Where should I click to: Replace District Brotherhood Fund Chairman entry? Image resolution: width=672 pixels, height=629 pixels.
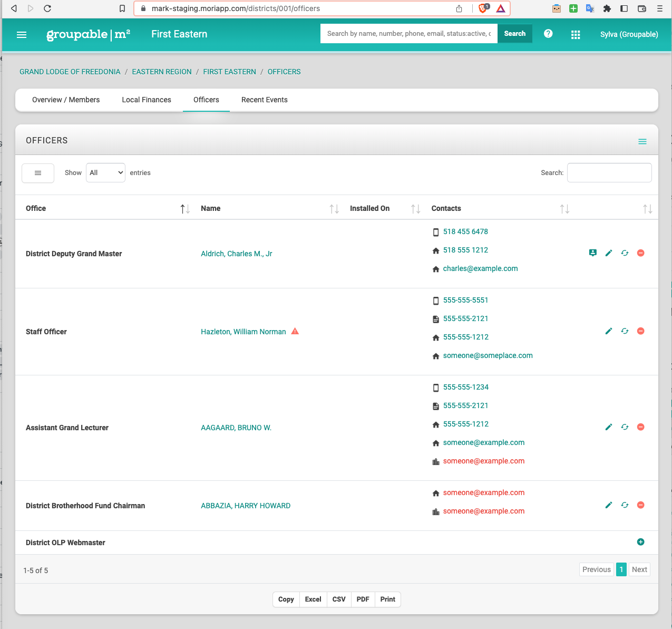point(625,505)
